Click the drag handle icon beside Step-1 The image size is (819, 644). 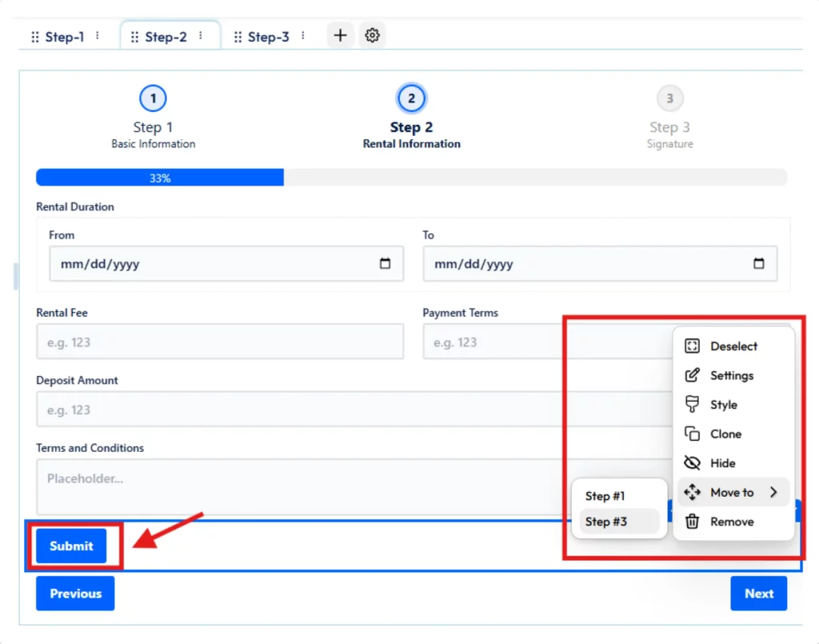(x=34, y=37)
